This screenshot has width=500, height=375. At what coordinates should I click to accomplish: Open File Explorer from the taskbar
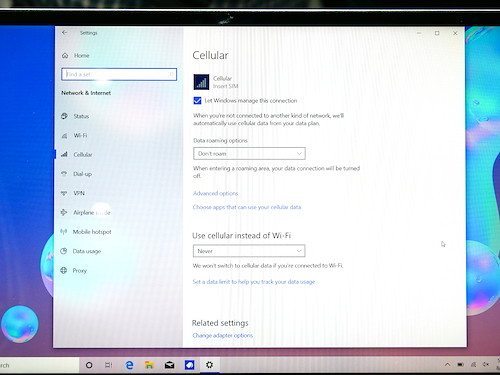(149, 365)
